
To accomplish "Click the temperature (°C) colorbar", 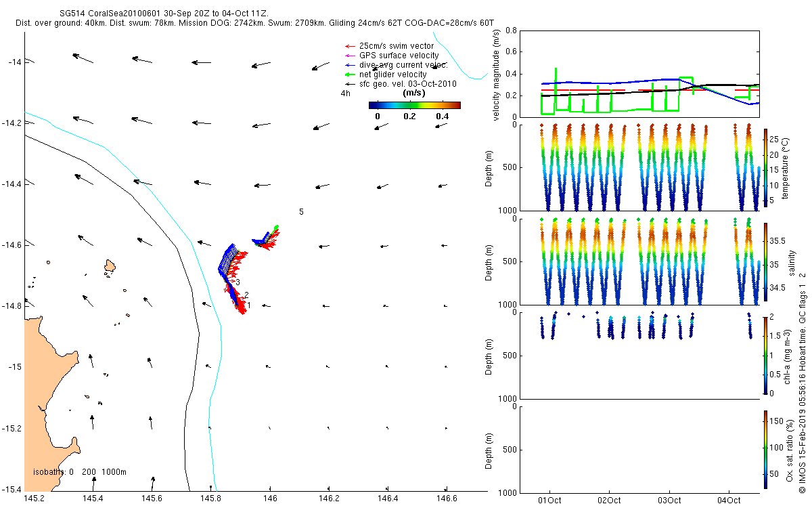I will (x=765, y=167).
